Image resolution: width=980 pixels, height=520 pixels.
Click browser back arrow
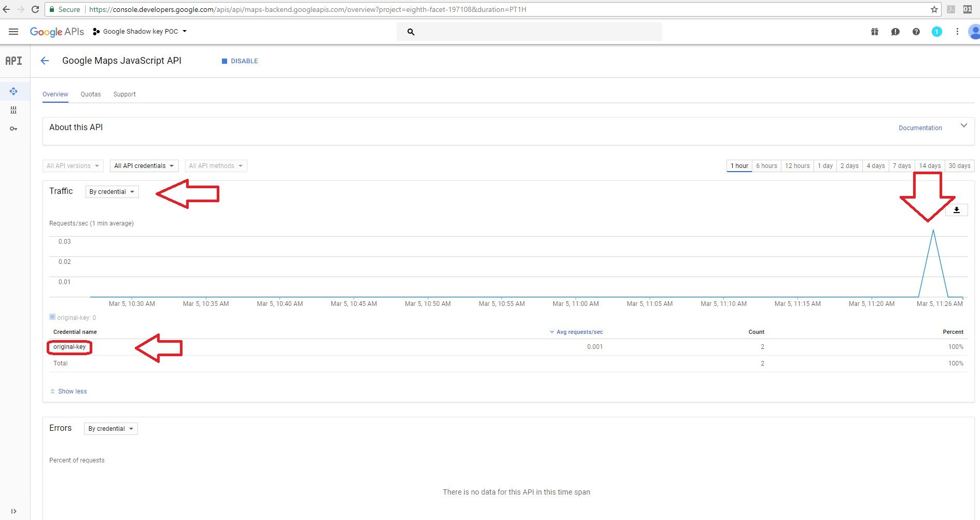(6, 9)
